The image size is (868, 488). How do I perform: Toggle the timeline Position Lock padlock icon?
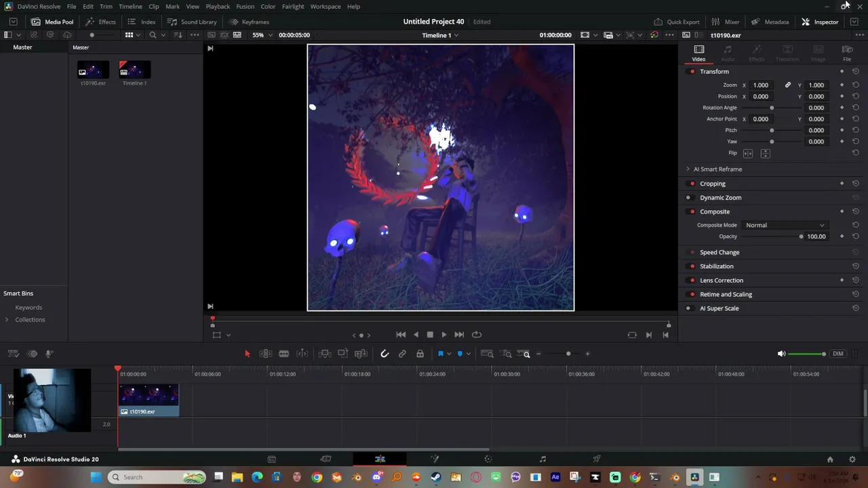tap(420, 354)
